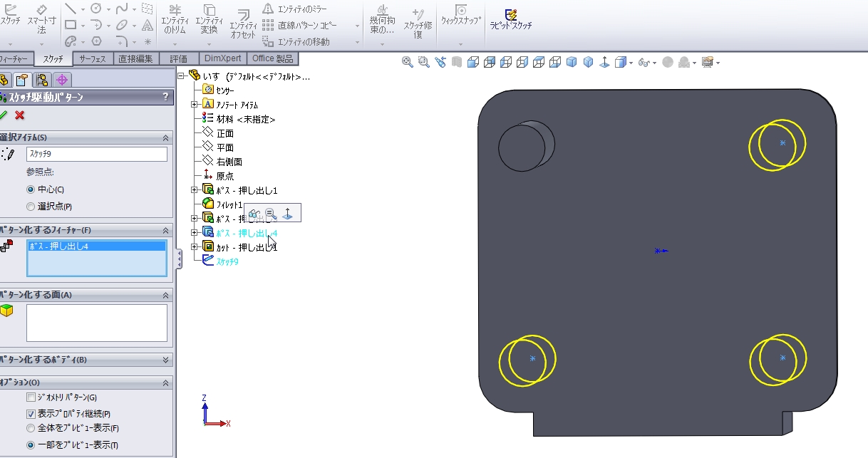Click the Entity Offset tool

tap(243, 24)
